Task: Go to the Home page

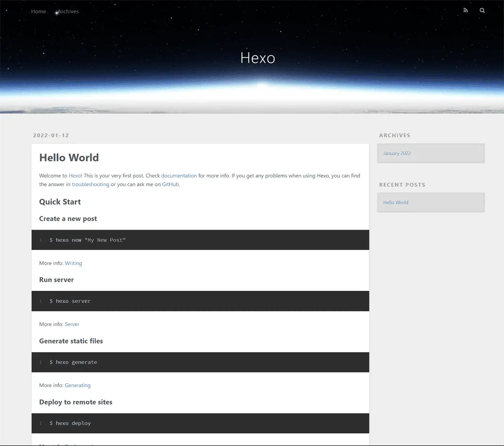Action: tap(38, 11)
